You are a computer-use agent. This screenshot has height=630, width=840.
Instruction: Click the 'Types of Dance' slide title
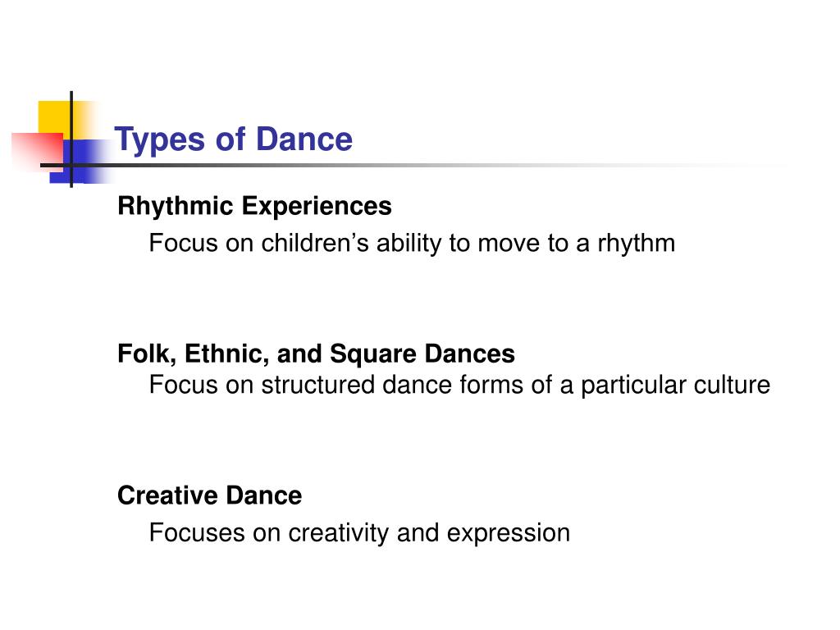point(234,139)
